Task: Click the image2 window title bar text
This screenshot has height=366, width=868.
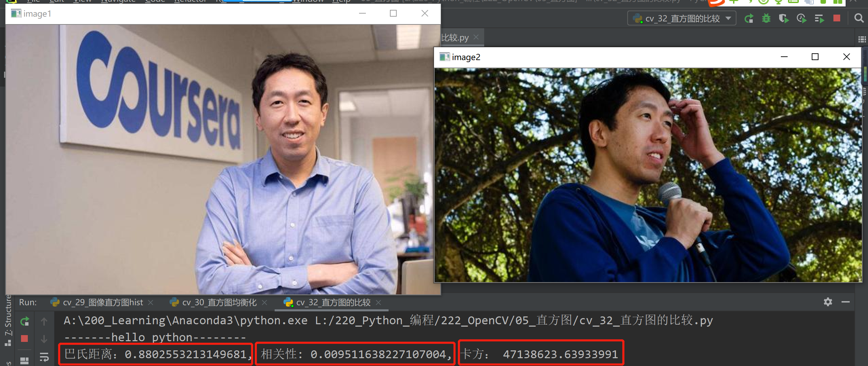Action: pyautogui.click(x=466, y=57)
